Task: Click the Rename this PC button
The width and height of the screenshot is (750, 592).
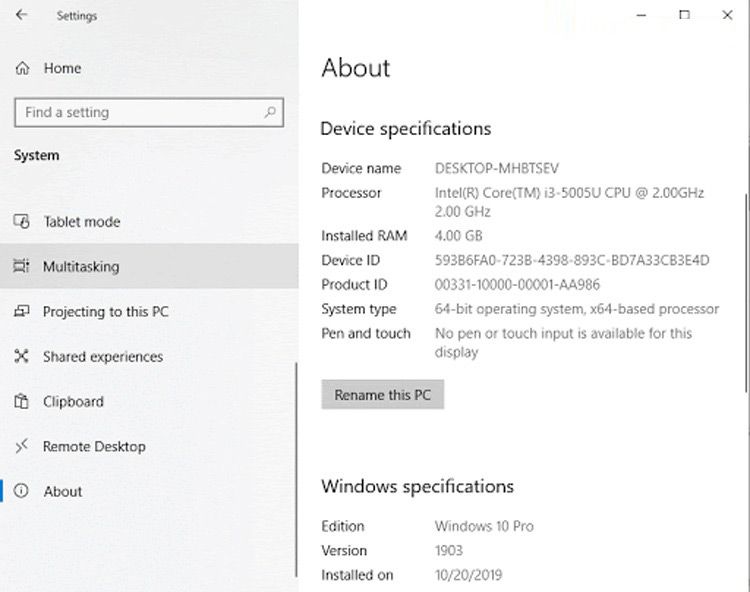Action: 383,395
